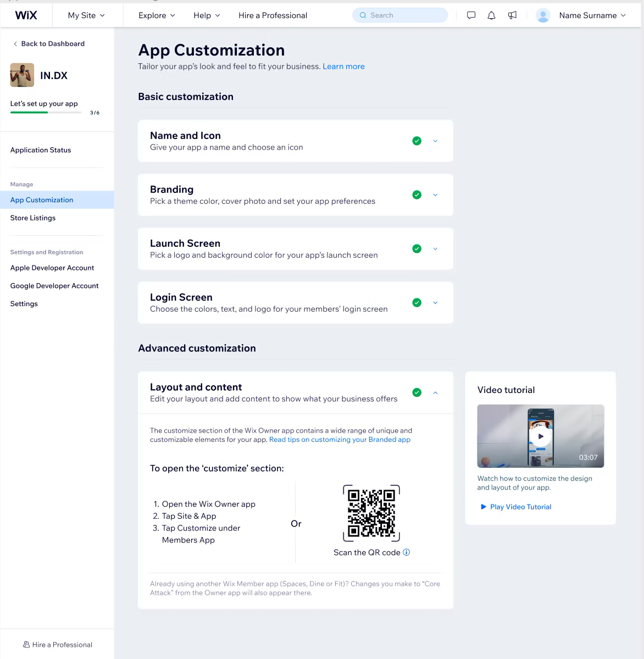The height and width of the screenshot is (659, 644).
Task: Click the 3/6 setup progress count
Action: (x=95, y=113)
